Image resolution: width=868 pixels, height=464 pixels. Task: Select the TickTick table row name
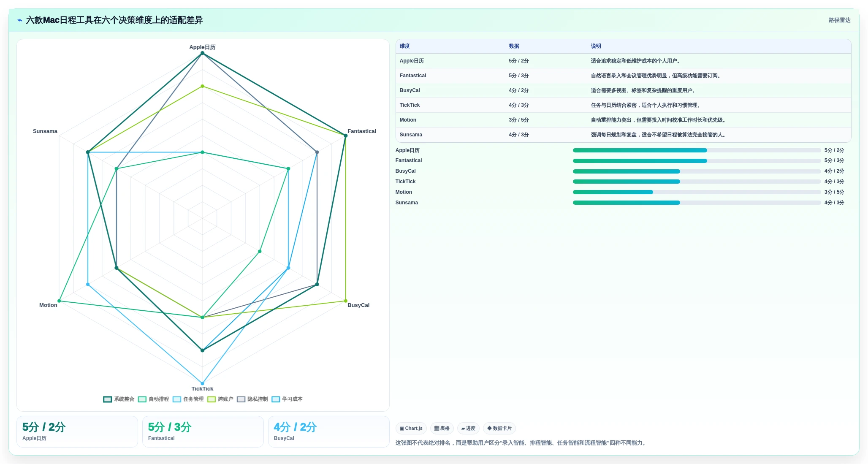(x=410, y=105)
